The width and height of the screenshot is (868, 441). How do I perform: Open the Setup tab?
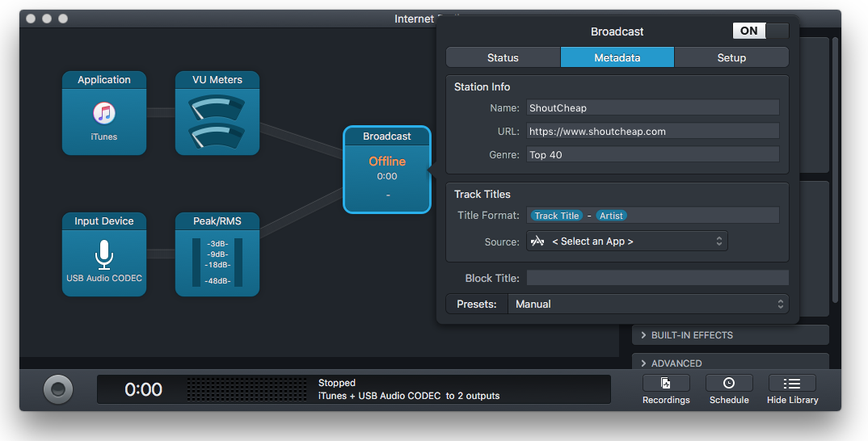(731, 57)
